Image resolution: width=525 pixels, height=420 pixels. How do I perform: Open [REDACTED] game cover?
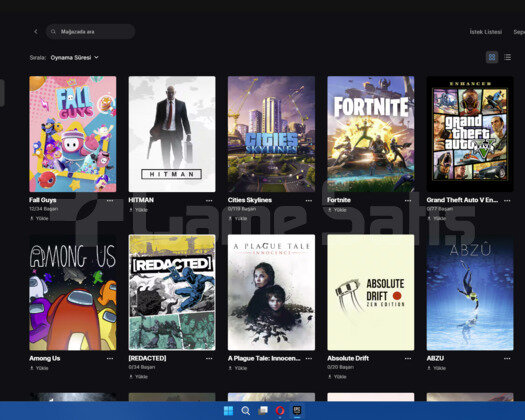pos(172,292)
